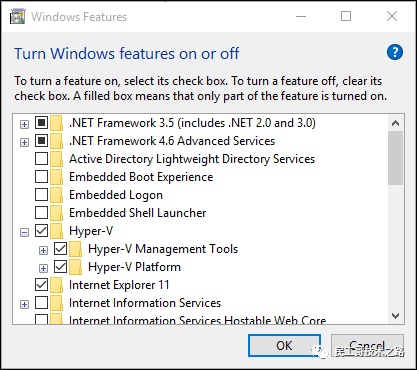Select the .NET Framework 4.6 Advanced Services item
Image resolution: width=417 pixels, height=370 pixels.
tap(172, 141)
